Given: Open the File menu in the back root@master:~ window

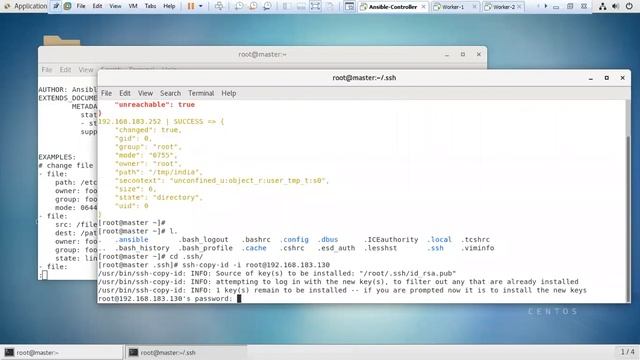Looking at the screenshot, I should 47,70.
